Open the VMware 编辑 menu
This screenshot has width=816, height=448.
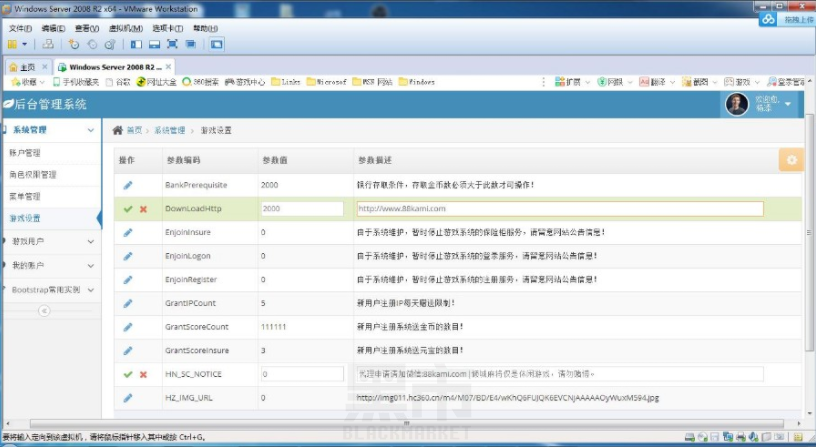tap(53, 28)
